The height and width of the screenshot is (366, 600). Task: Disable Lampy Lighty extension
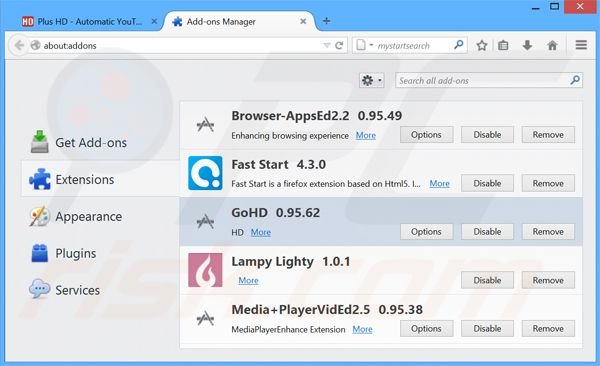click(487, 280)
